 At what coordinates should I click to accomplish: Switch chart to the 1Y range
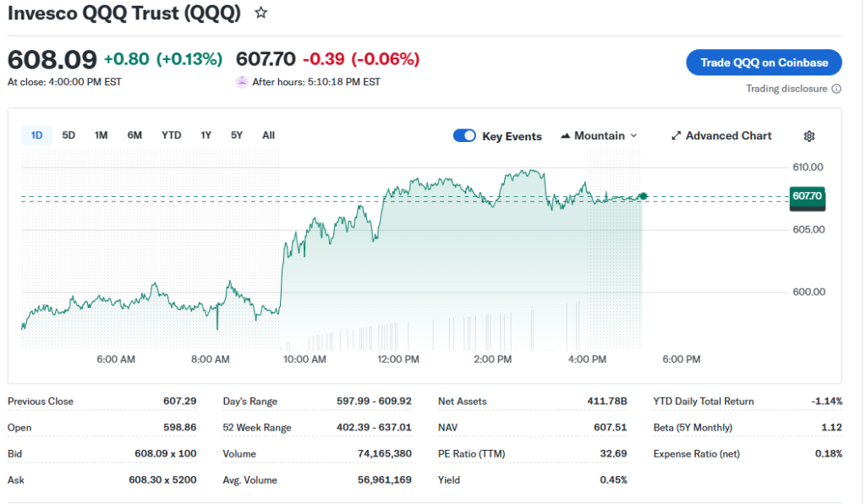pos(206,135)
